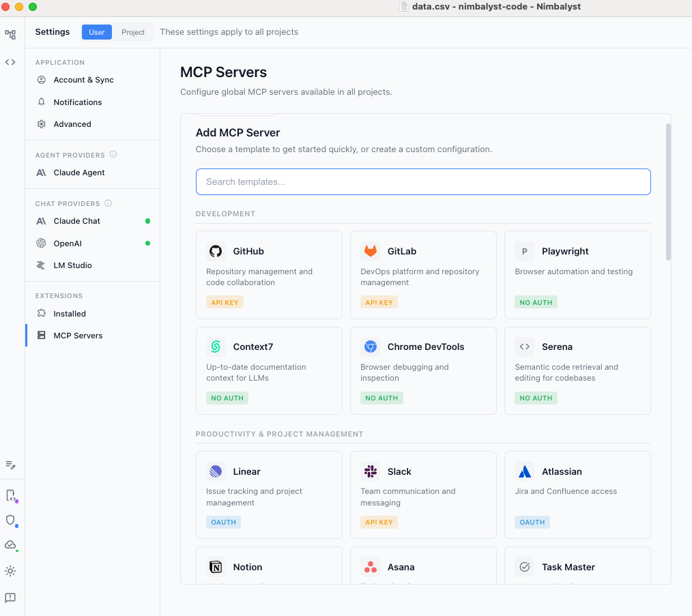Select the Atlassian template title
Viewport: 692px width, 616px height.
pos(562,471)
